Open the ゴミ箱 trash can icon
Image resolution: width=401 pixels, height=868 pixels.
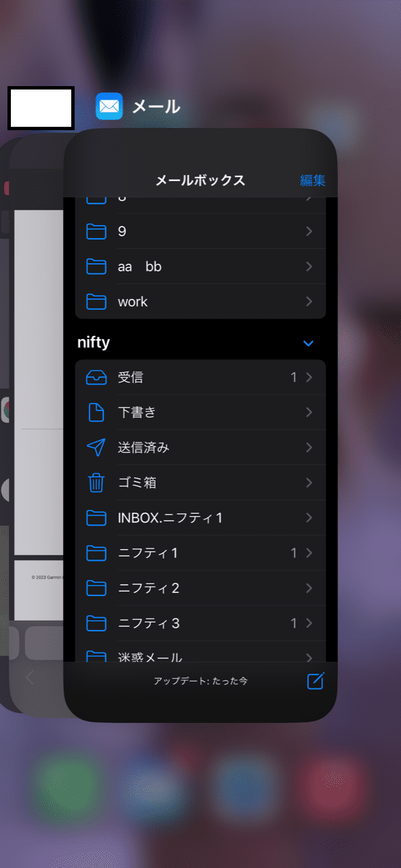click(96, 483)
